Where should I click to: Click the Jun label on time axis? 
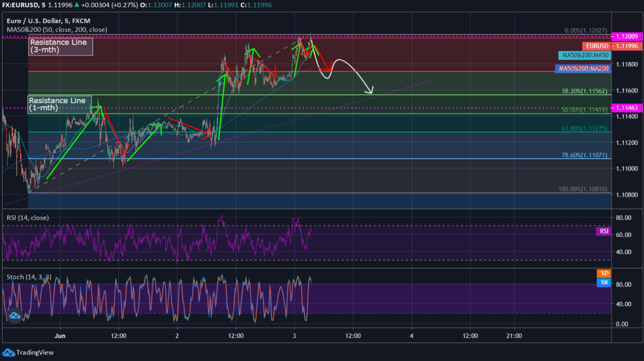[x=60, y=335]
